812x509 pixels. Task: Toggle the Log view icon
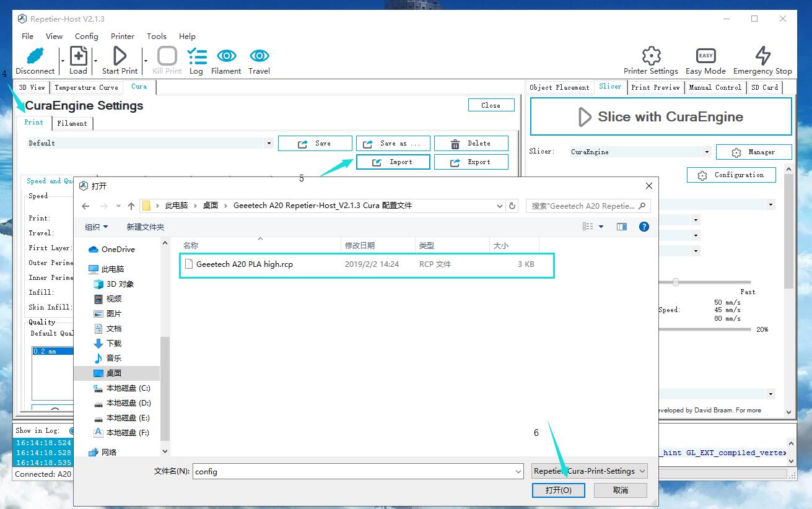[x=196, y=56]
